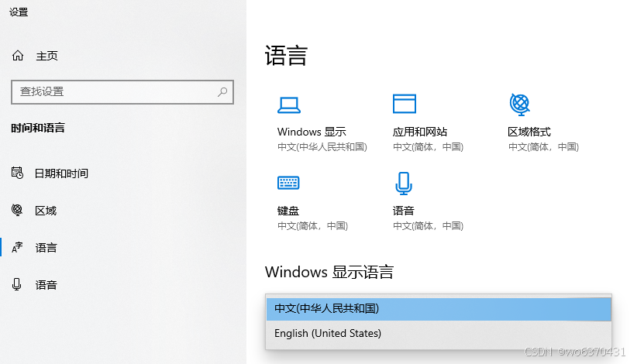Open the 区域 sidebar page
Viewport: 644px width, 364px height.
46,211
